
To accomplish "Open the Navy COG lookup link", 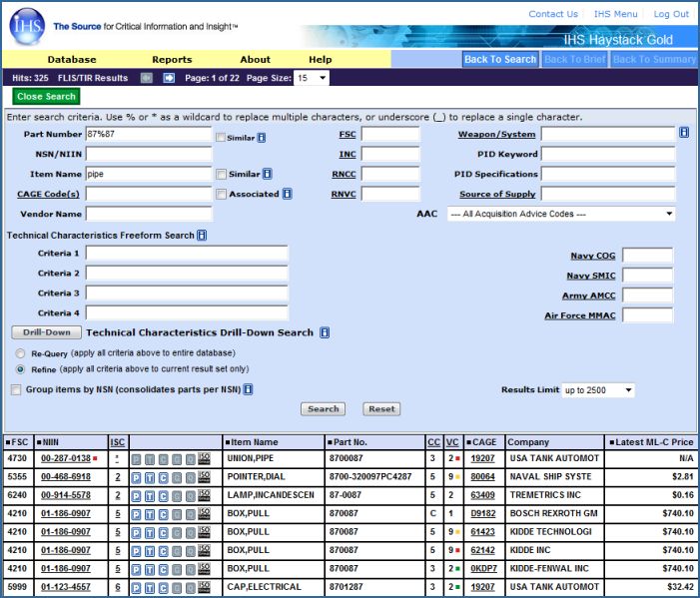I will coord(593,256).
